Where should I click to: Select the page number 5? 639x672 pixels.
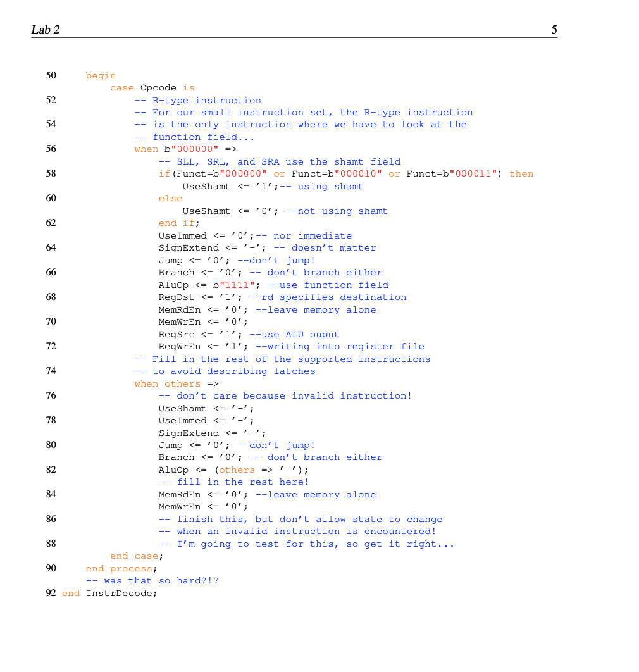554,29
